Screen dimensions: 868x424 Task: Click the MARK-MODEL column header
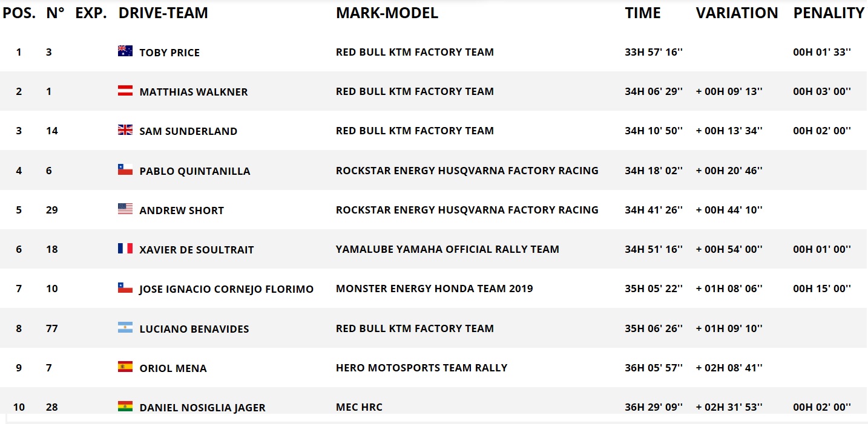tap(387, 13)
